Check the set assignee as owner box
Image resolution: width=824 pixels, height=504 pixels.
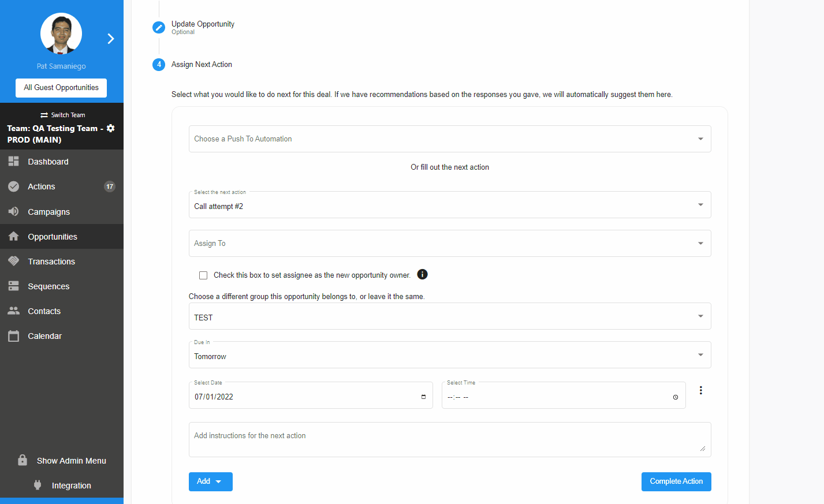[x=203, y=275]
